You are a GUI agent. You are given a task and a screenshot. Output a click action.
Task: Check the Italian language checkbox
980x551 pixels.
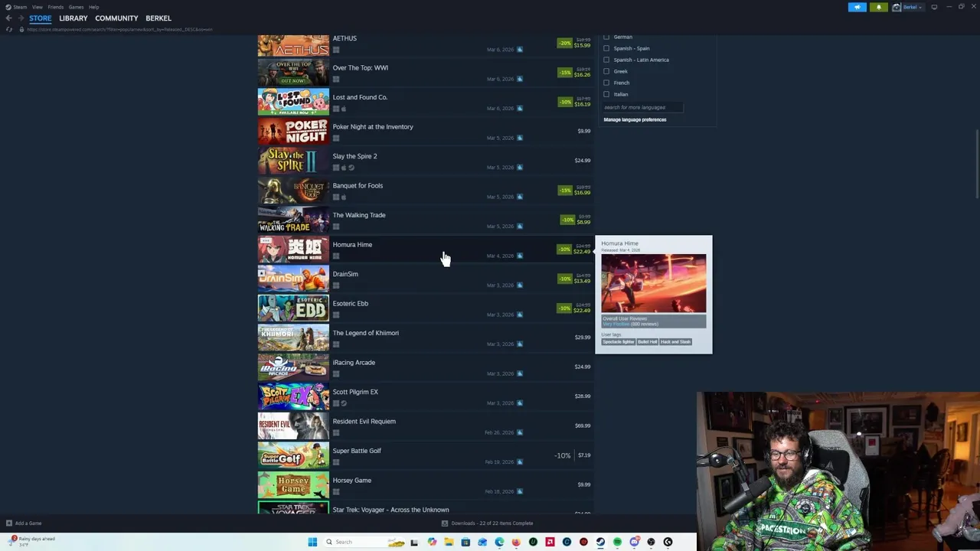click(x=606, y=94)
